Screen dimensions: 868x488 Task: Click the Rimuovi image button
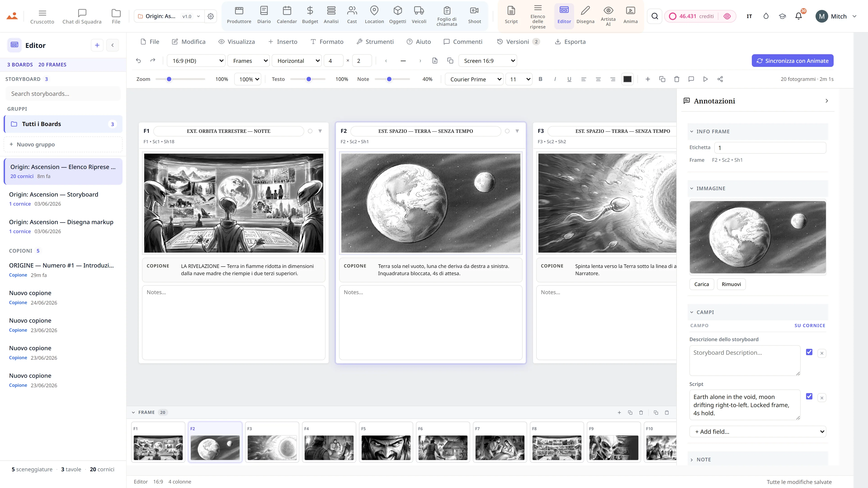tap(731, 284)
